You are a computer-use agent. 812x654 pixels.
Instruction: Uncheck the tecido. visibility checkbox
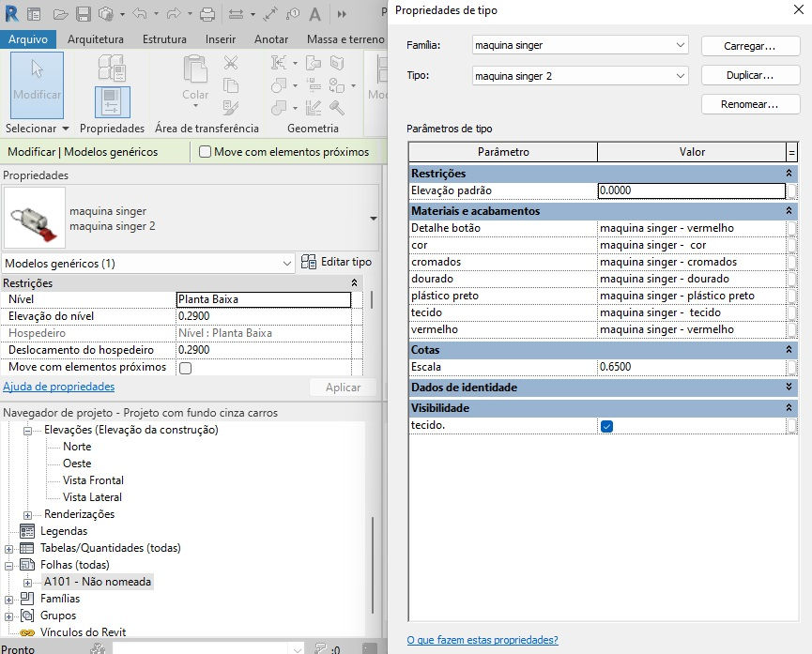[x=607, y=426]
